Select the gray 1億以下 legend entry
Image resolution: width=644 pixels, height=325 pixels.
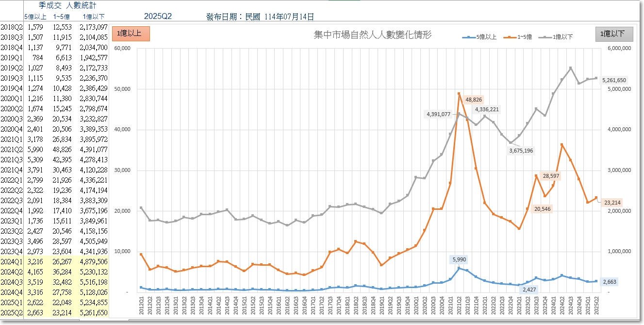(x=558, y=37)
